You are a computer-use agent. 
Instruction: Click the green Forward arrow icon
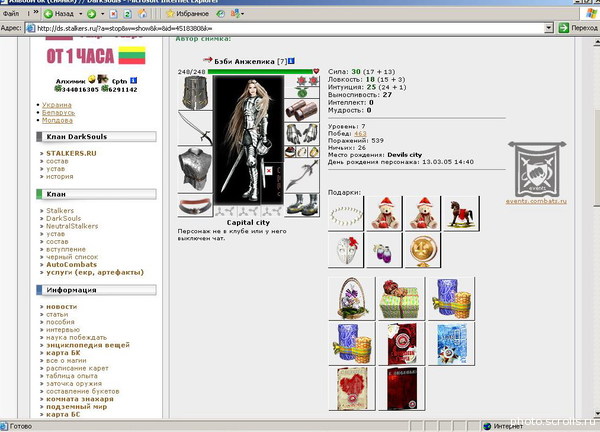(91, 14)
